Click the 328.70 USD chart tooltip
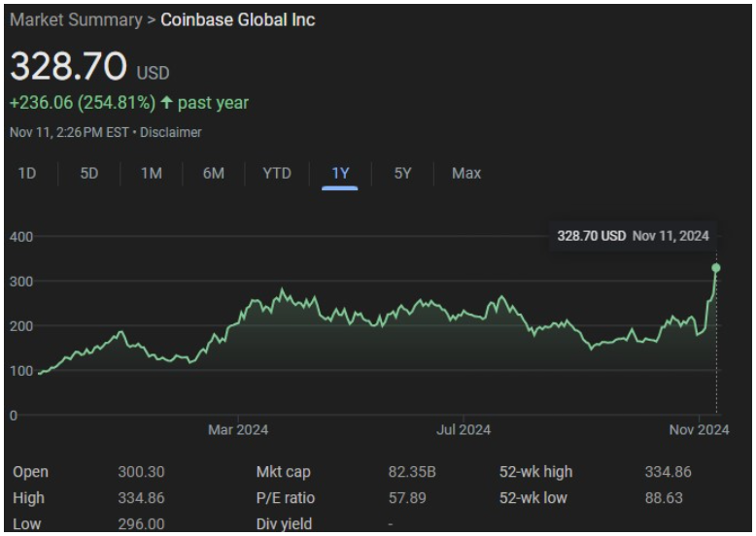The image size is (756, 536). [x=633, y=236]
